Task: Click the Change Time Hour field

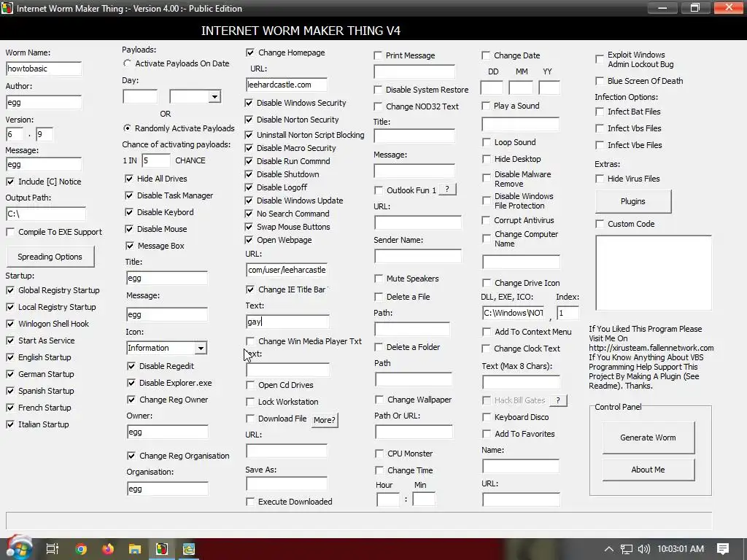Action: [x=388, y=499]
